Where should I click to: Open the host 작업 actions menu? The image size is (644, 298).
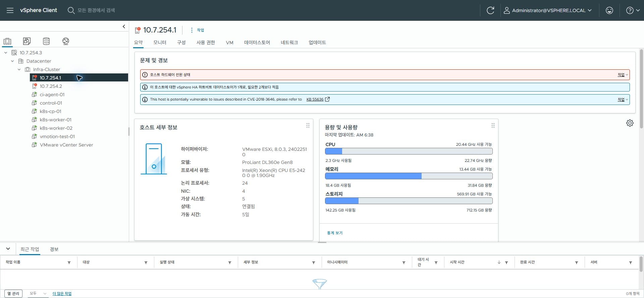pyautogui.click(x=197, y=30)
